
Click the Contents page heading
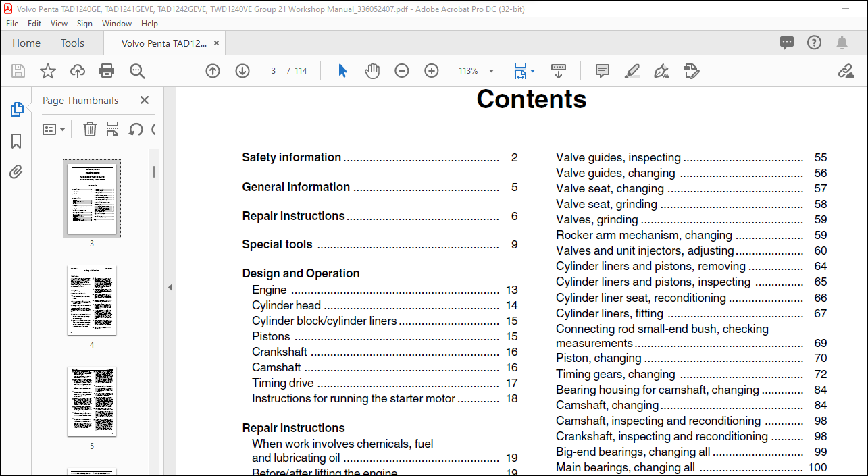click(532, 99)
